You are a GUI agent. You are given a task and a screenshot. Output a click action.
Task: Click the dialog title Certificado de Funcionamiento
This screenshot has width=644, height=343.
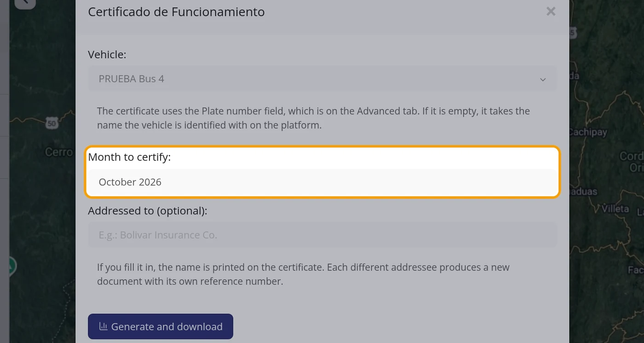click(176, 12)
